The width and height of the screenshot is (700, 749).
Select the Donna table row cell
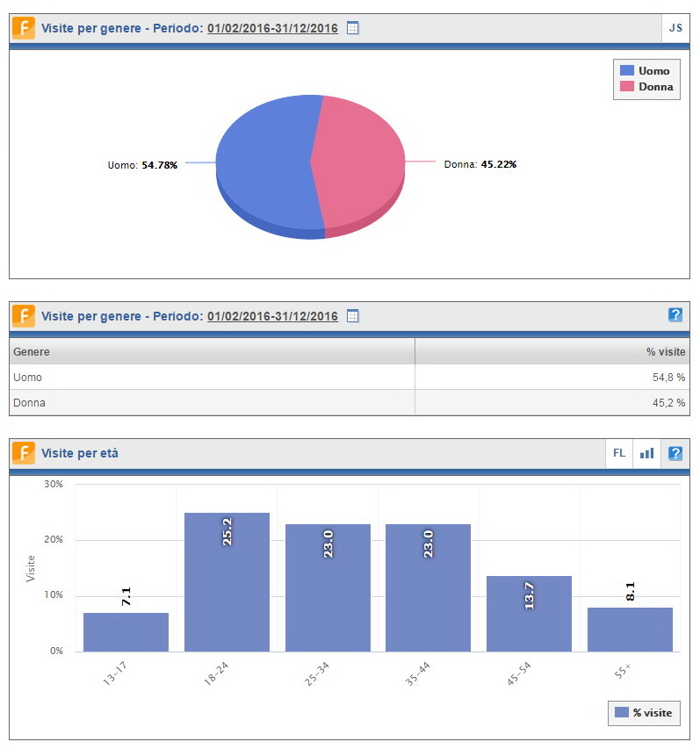tap(213, 403)
